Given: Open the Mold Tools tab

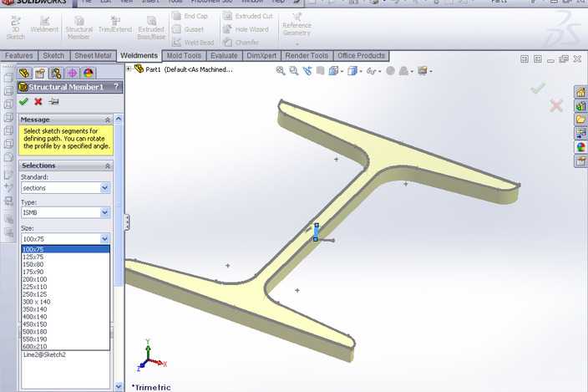Looking at the screenshot, I should pyautogui.click(x=184, y=55).
